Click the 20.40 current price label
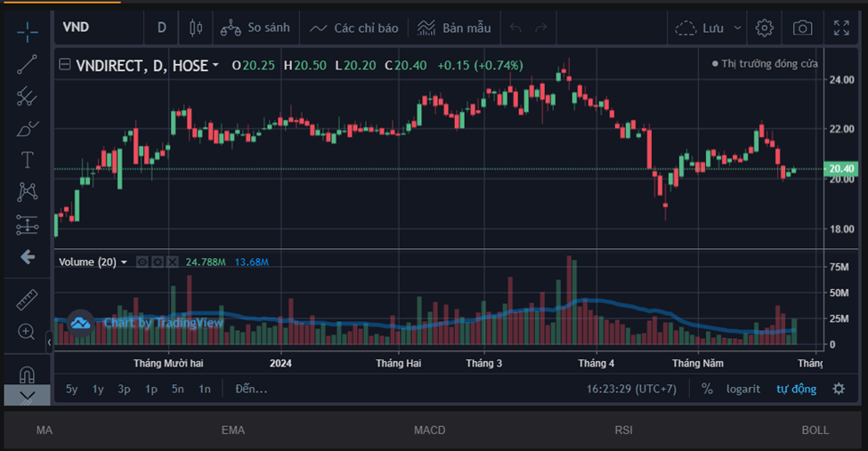Viewport: 868px width, 451px height. pos(841,169)
